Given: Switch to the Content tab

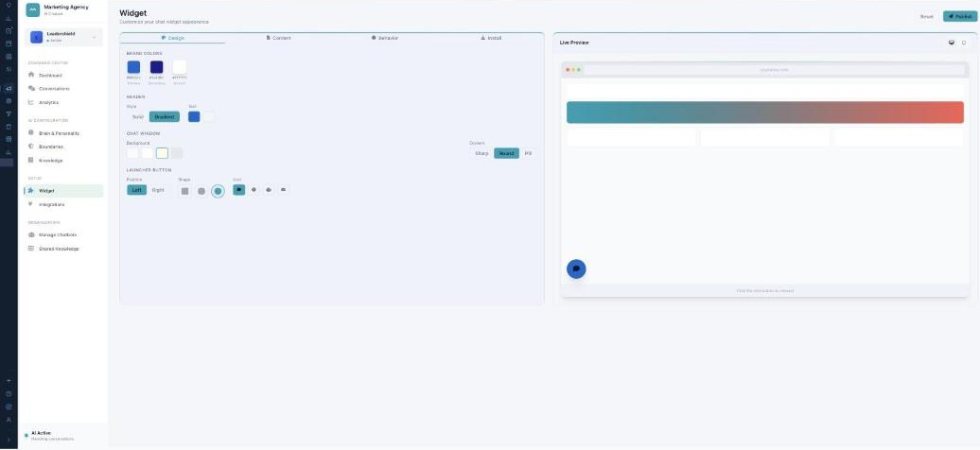Looking at the screenshot, I should click(x=279, y=38).
